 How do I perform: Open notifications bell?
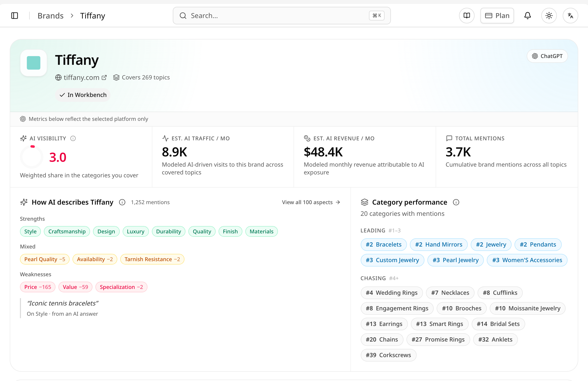[527, 16]
